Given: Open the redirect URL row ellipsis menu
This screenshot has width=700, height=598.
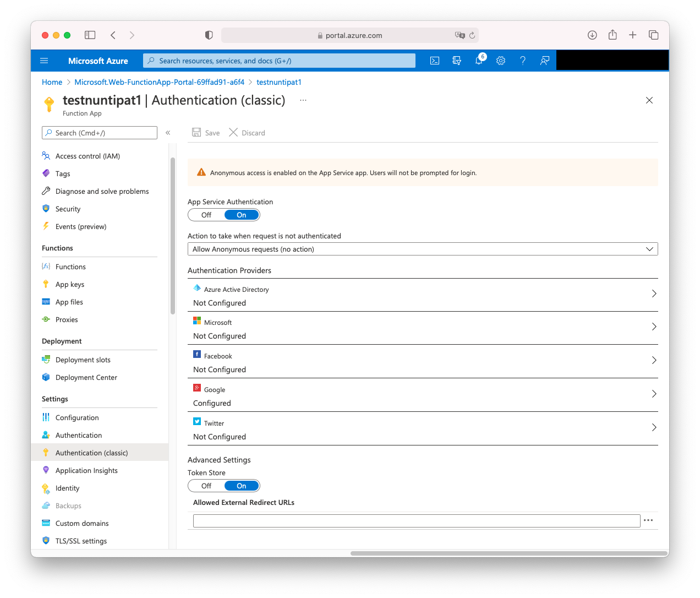Looking at the screenshot, I should (648, 520).
